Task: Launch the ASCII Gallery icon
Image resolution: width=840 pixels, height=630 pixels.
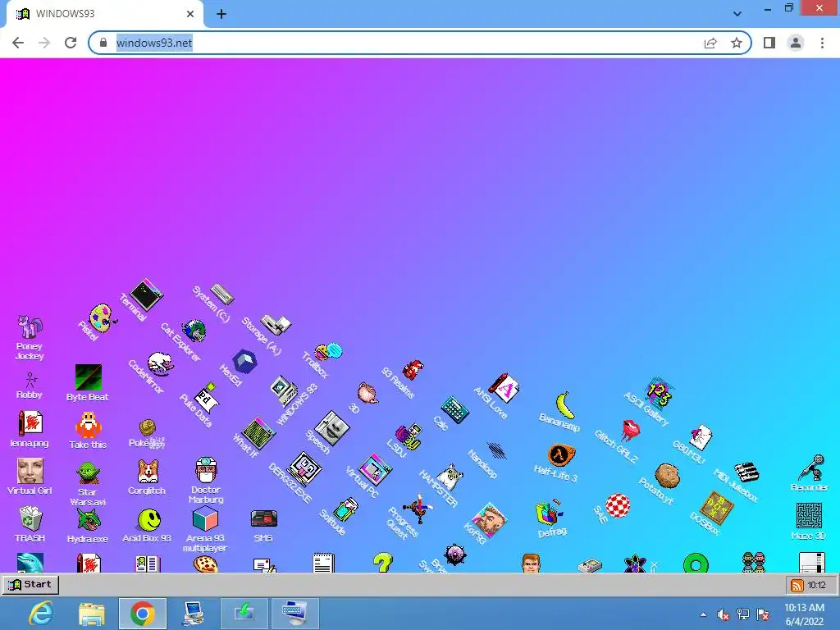Action: click(659, 394)
